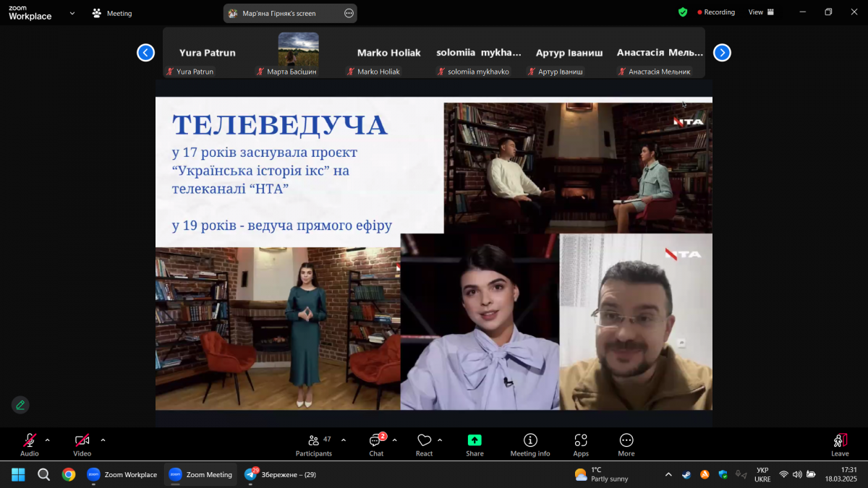This screenshot has height=488, width=868.
Task: Click the annotation pencil icon
Action: click(x=20, y=405)
